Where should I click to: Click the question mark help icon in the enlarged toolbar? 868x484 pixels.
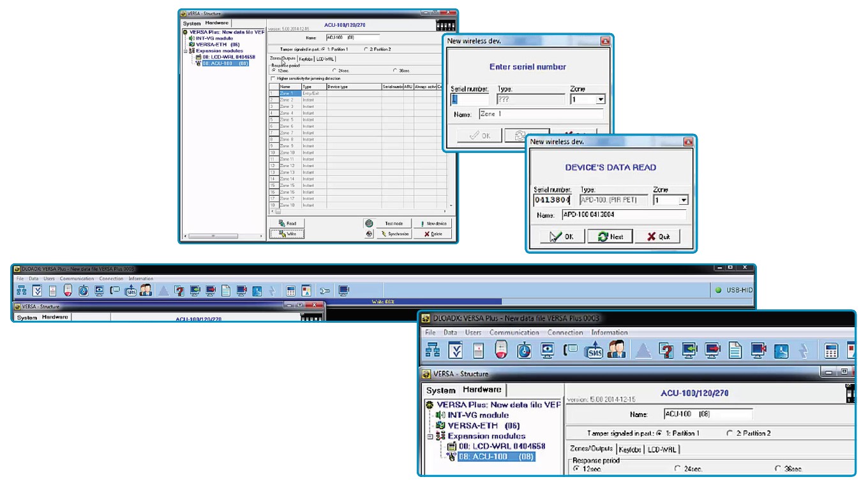coord(666,350)
